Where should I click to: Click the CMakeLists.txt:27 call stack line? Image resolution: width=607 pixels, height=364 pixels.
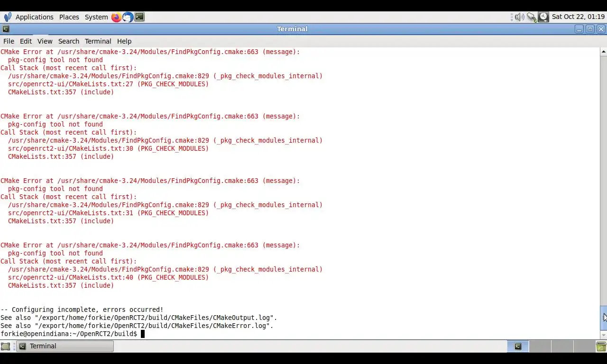pyautogui.click(x=108, y=84)
